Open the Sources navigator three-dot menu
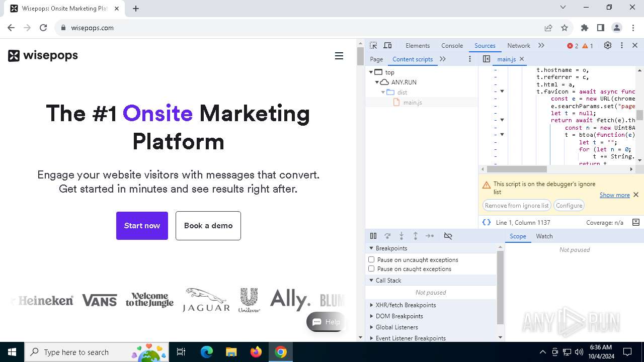Viewport: 644px width, 362px height. point(470,59)
